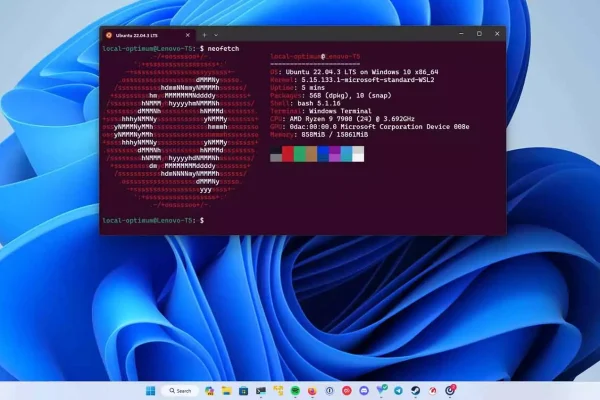This screenshot has width=600, height=400.
Task: Launch Microsoft Store from the taskbar
Action: [243, 390]
